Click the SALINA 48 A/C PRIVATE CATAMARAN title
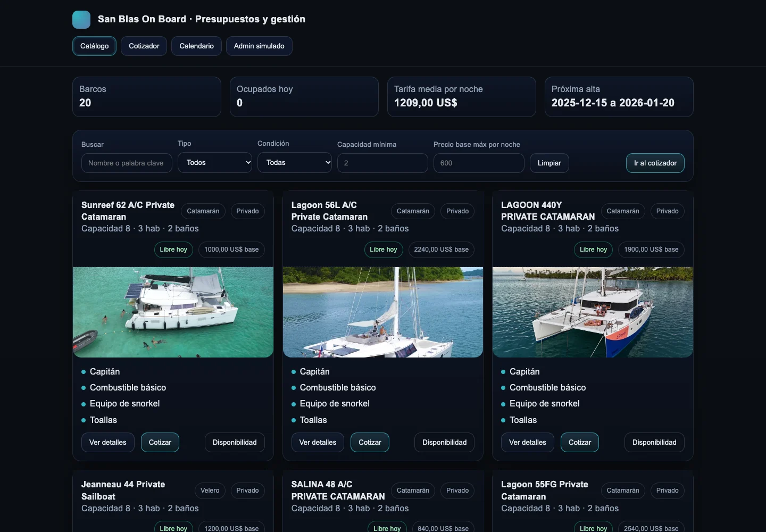The width and height of the screenshot is (766, 532). pyautogui.click(x=338, y=491)
